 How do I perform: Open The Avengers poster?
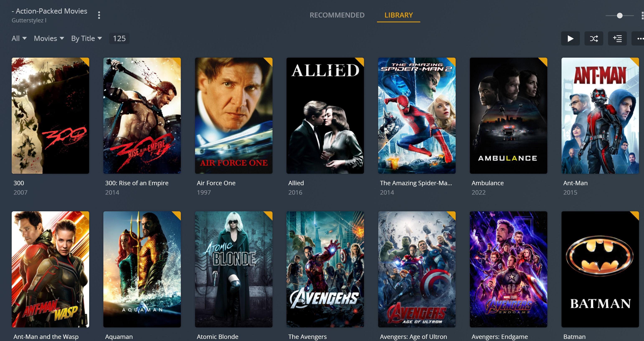325,270
